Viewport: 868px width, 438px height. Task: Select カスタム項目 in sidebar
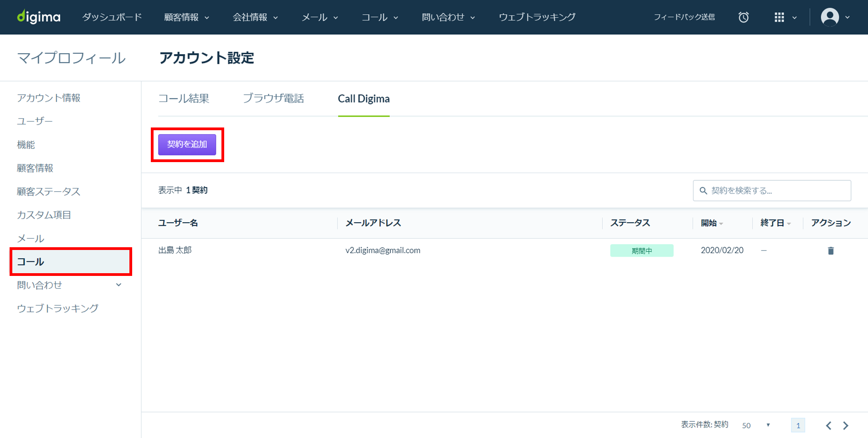click(x=44, y=215)
